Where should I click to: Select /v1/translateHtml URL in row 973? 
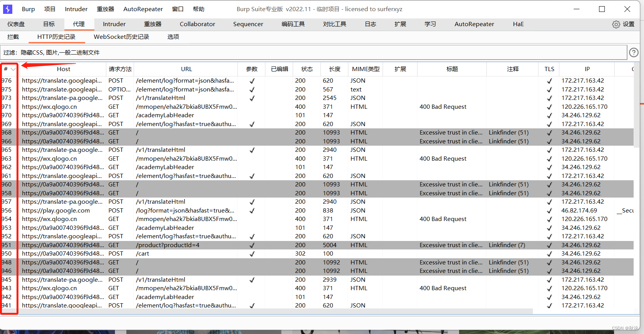(161, 98)
